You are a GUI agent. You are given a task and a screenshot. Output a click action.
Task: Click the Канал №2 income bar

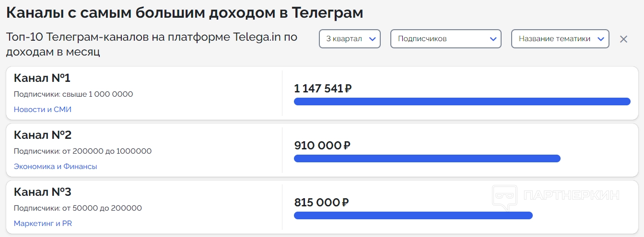click(x=427, y=158)
